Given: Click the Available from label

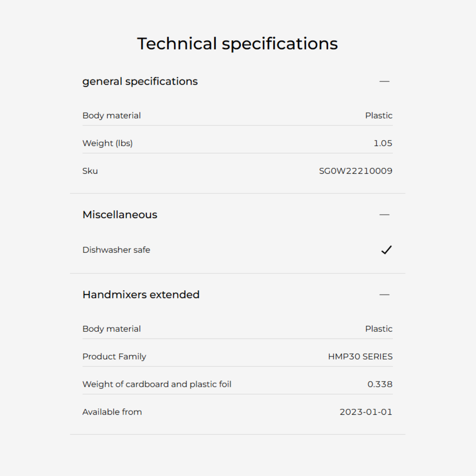Looking at the screenshot, I should click(x=112, y=412).
